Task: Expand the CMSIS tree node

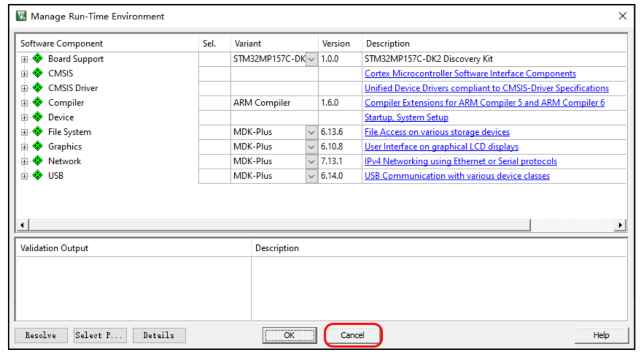Action: pos(24,74)
